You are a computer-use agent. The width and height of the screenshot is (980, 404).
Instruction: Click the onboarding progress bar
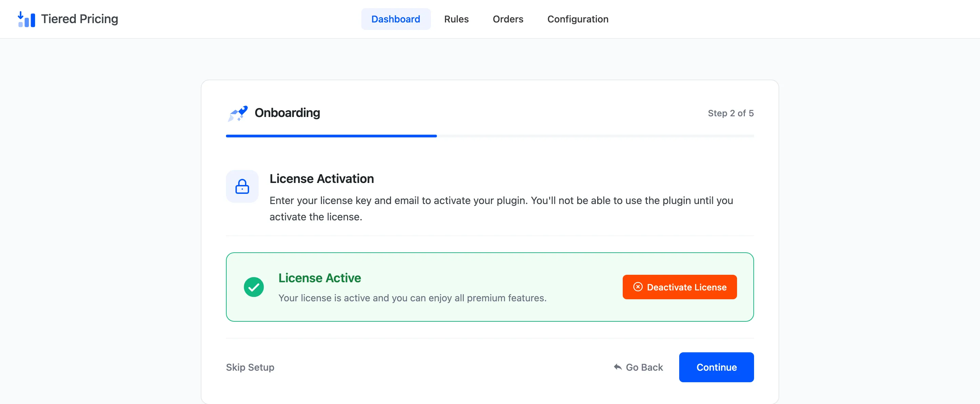[x=490, y=136]
